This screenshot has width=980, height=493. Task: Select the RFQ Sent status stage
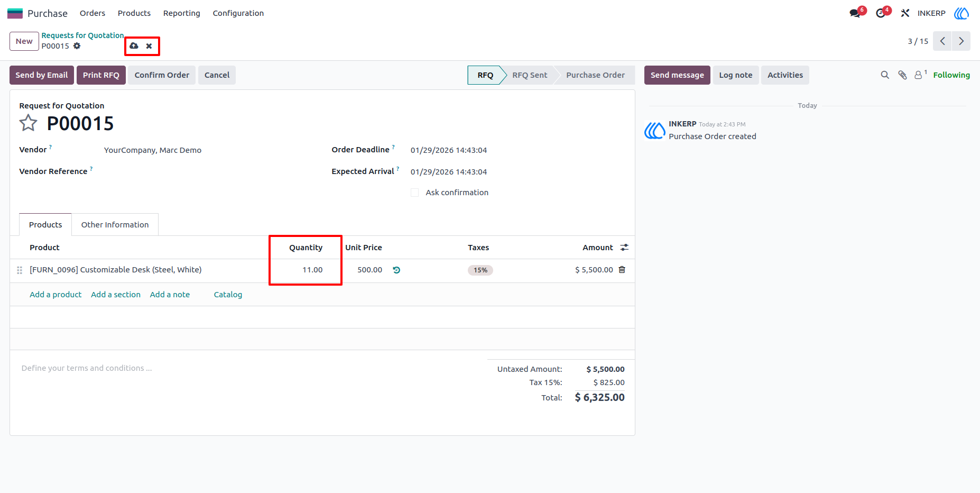530,75
